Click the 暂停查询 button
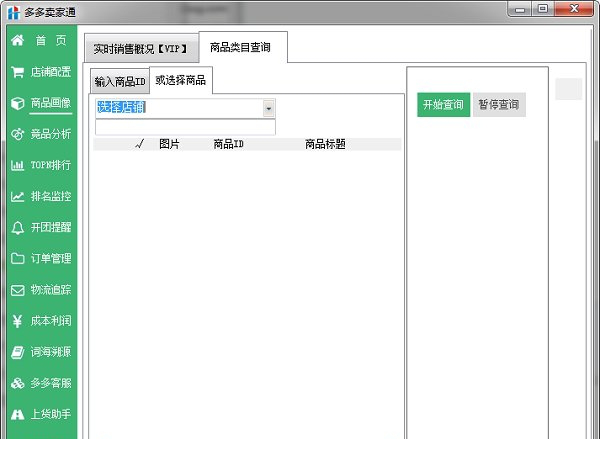 499,104
